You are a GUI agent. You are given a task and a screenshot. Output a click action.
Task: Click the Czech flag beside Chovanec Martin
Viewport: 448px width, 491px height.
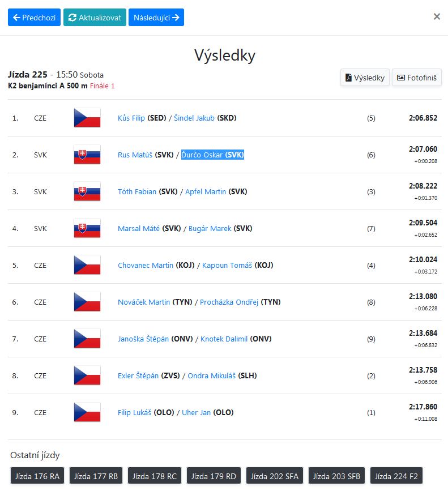click(x=87, y=265)
